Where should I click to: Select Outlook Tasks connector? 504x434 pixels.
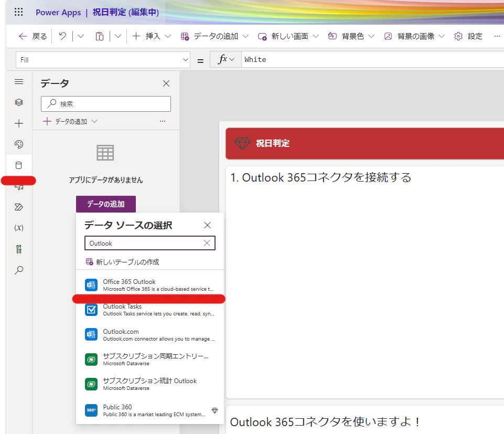tap(150, 310)
